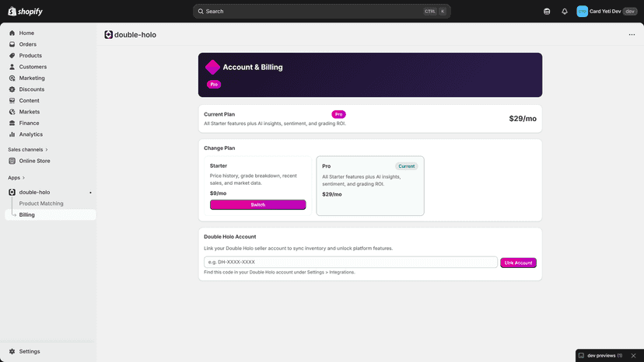644x362 pixels.
Task: Click the Content icon in sidebar
Action: pyautogui.click(x=12, y=100)
